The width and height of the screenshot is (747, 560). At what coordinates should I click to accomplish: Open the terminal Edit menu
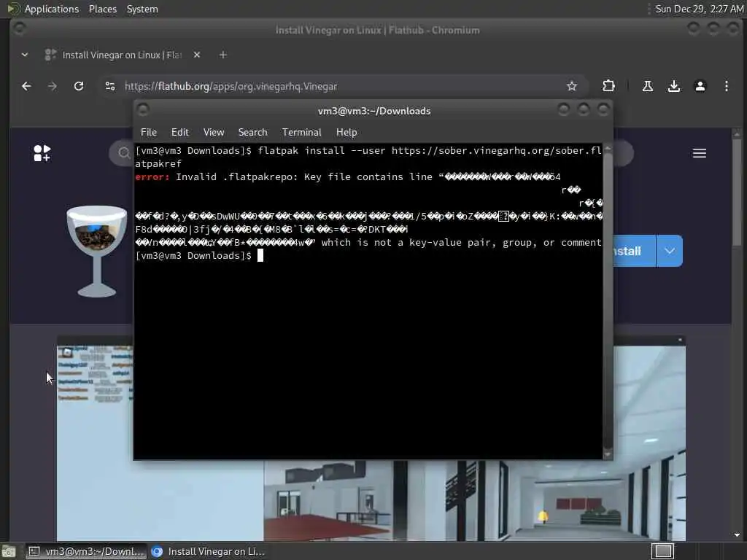click(179, 133)
